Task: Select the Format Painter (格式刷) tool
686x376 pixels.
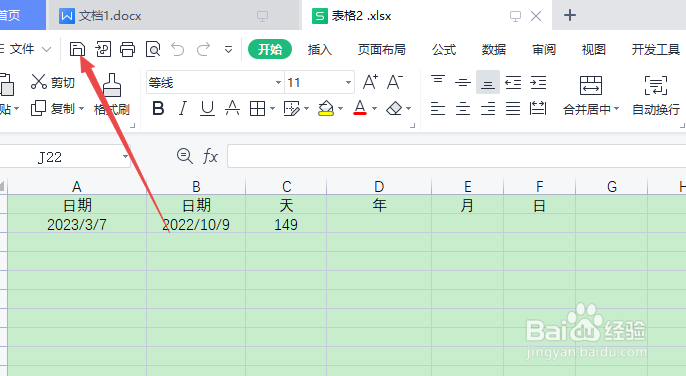Action: click(x=112, y=95)
